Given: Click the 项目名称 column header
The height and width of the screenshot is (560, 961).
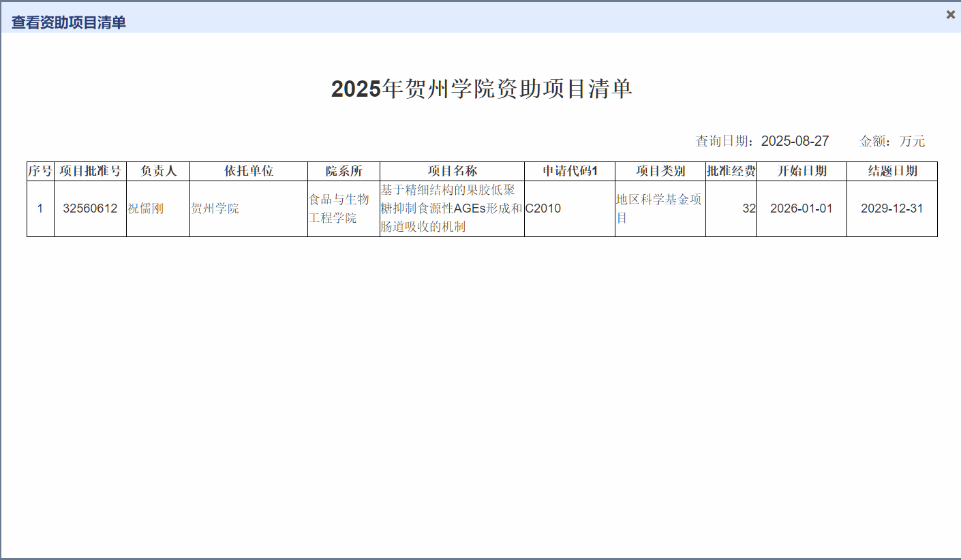Looking at the screenshot, I should pos(452,171).
